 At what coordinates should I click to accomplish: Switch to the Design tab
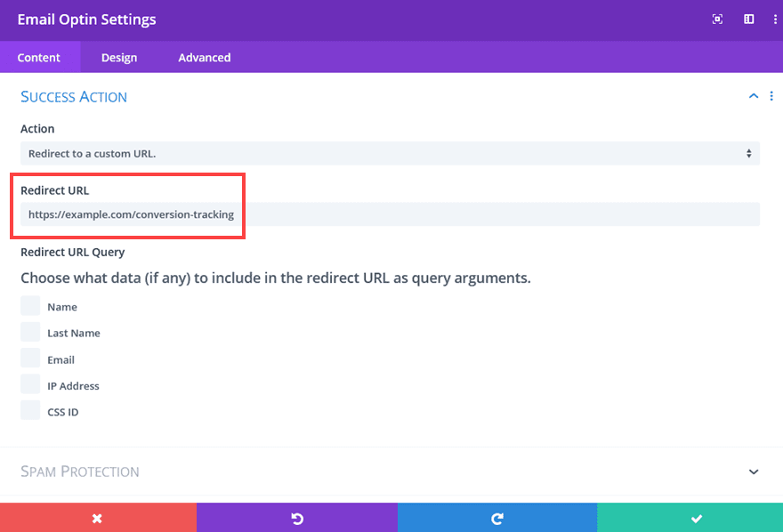(118, 57)
